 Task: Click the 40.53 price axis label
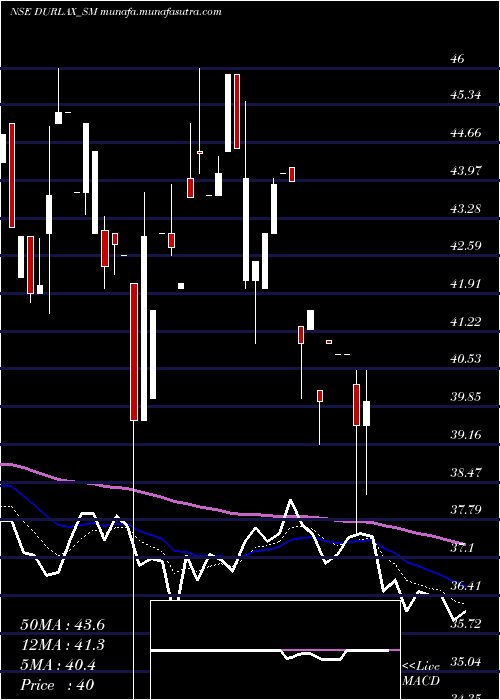[466, 359]
